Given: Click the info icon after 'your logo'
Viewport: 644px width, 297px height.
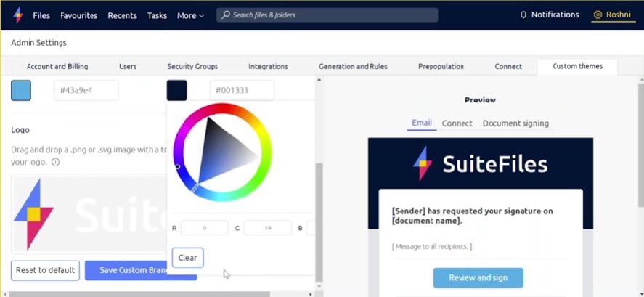Looking at the screenshot, I should (x=56, y=162).
